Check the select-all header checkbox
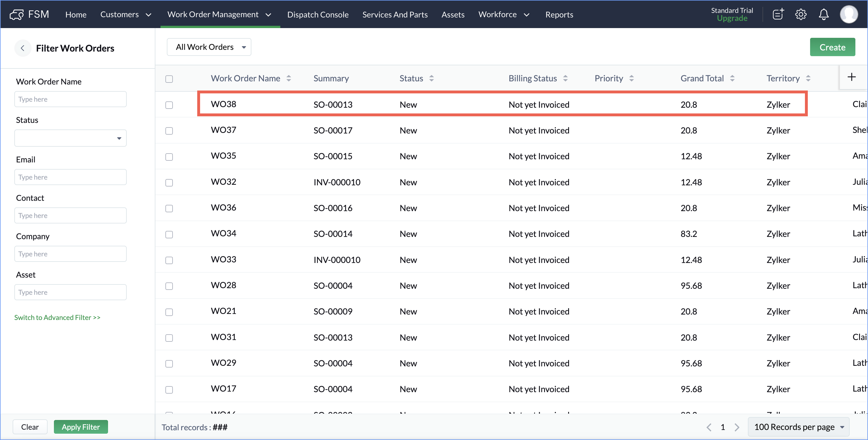 click(169, 79)
